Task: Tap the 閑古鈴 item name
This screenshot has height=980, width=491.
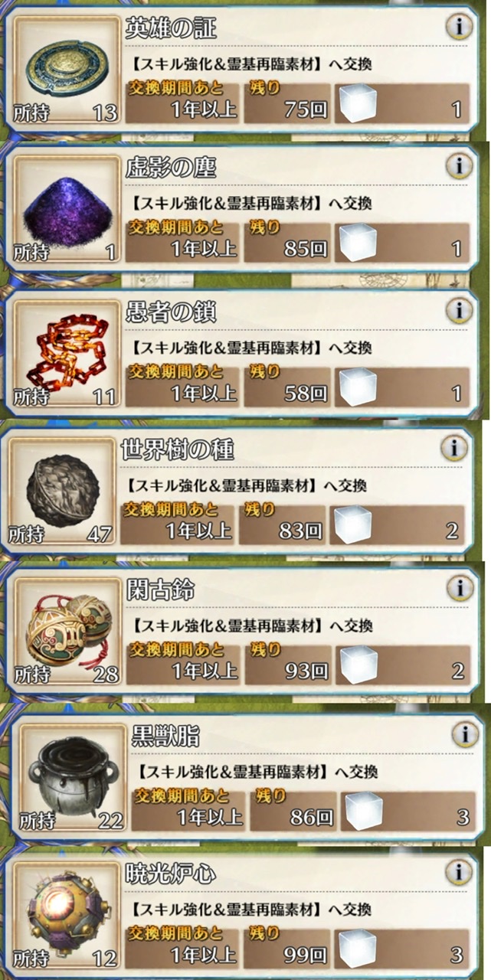Action: (159, 590)
